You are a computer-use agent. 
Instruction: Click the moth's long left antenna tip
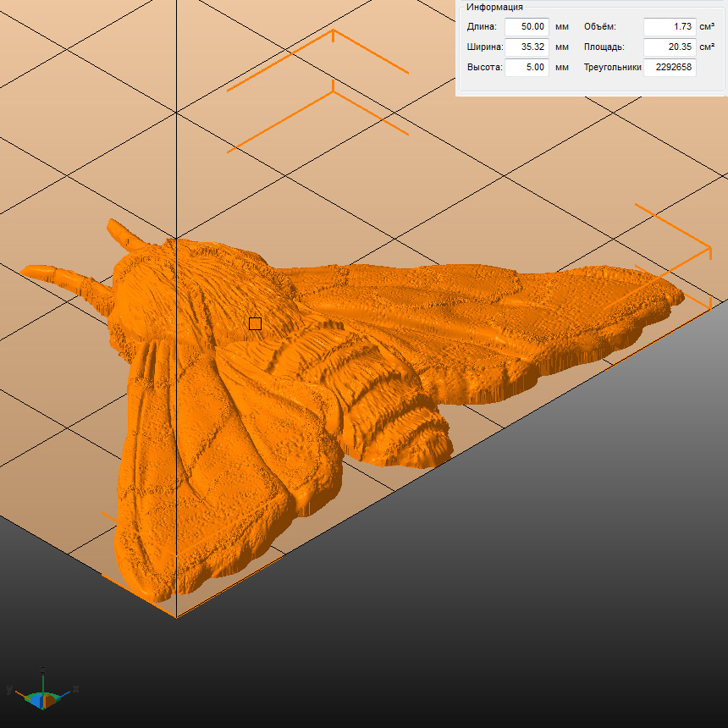(34, 271)
